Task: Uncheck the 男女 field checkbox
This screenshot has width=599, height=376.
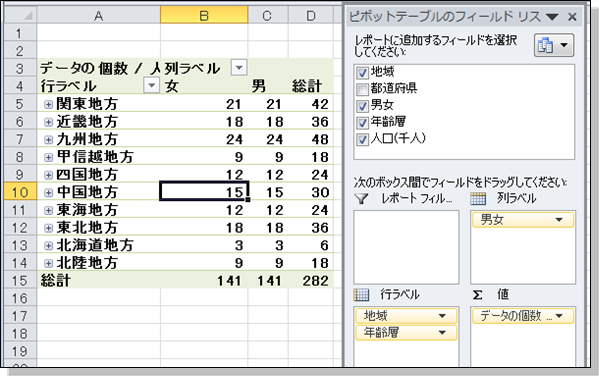Action: click(362, 106)
